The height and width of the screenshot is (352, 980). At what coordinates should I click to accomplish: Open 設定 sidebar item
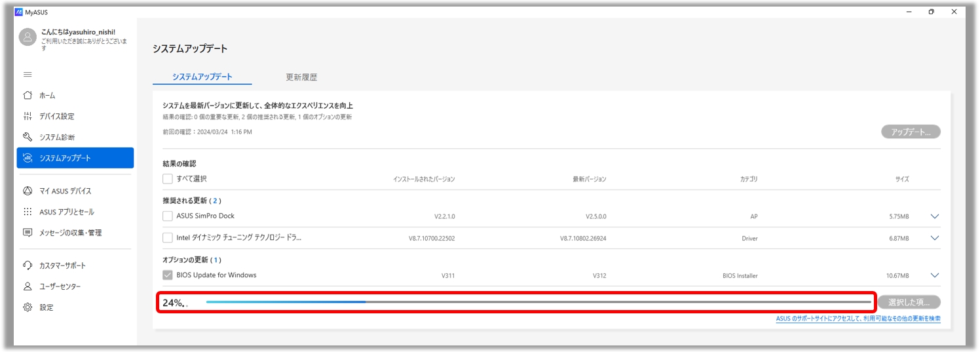pyautogui.click(x=75, y=307)
